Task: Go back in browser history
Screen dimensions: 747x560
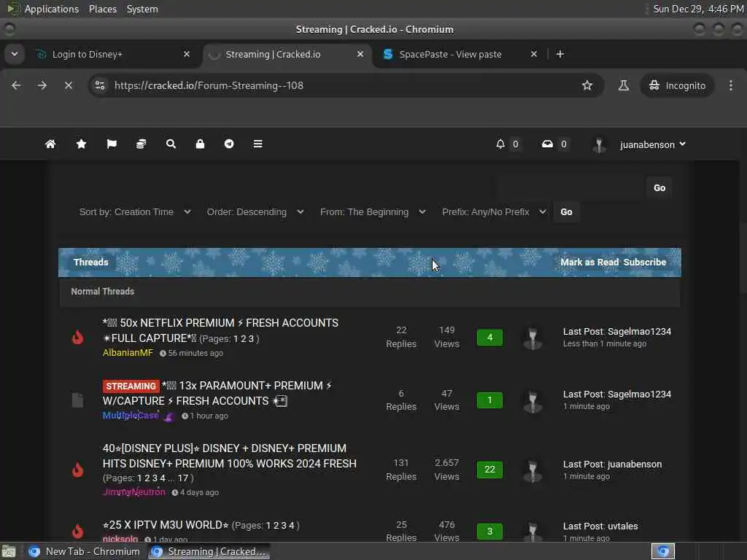Action: coord(16,85)
